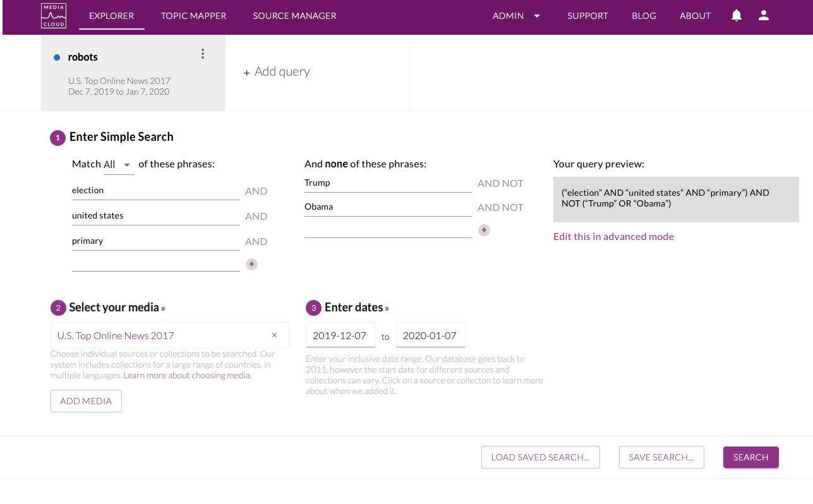Open the Load Saved Search dialog

coord(540,457)
